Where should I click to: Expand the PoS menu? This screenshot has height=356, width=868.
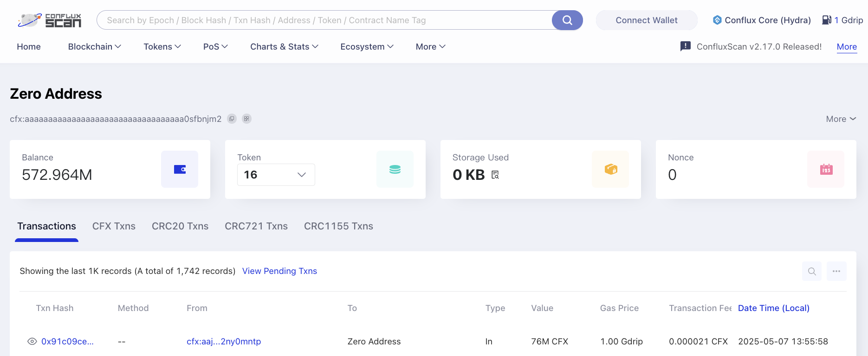(x=215, y=47)
